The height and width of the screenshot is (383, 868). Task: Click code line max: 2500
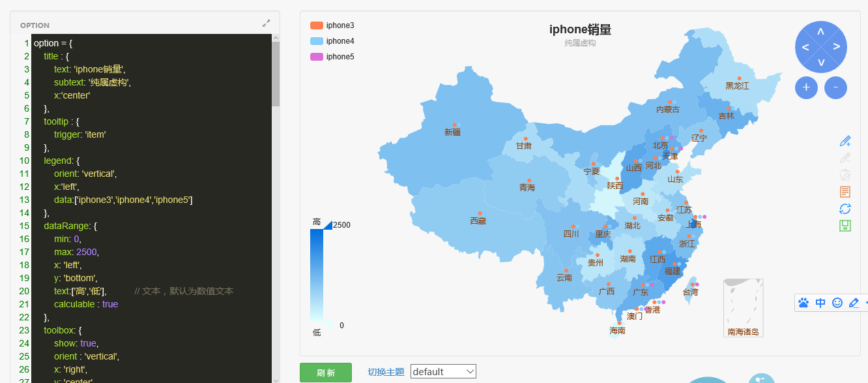[76, 252]
